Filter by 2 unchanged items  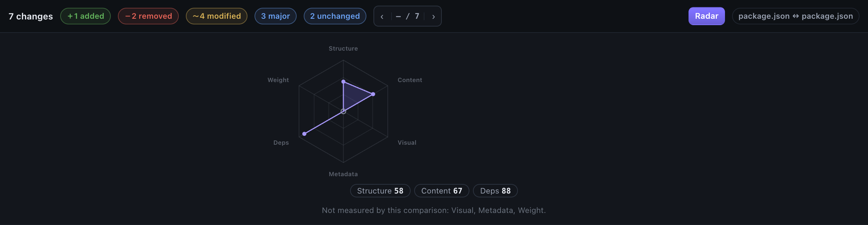pos(335,16)
